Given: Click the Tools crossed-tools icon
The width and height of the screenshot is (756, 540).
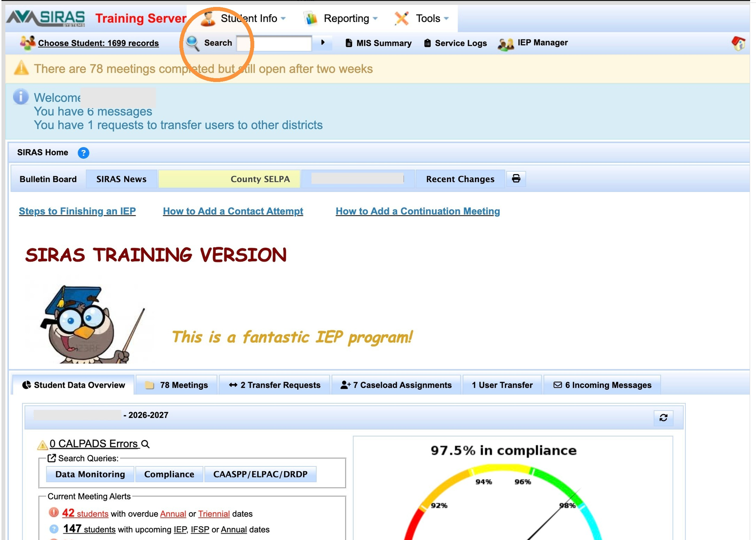Looking at the screenshot, I should [402, 19].
